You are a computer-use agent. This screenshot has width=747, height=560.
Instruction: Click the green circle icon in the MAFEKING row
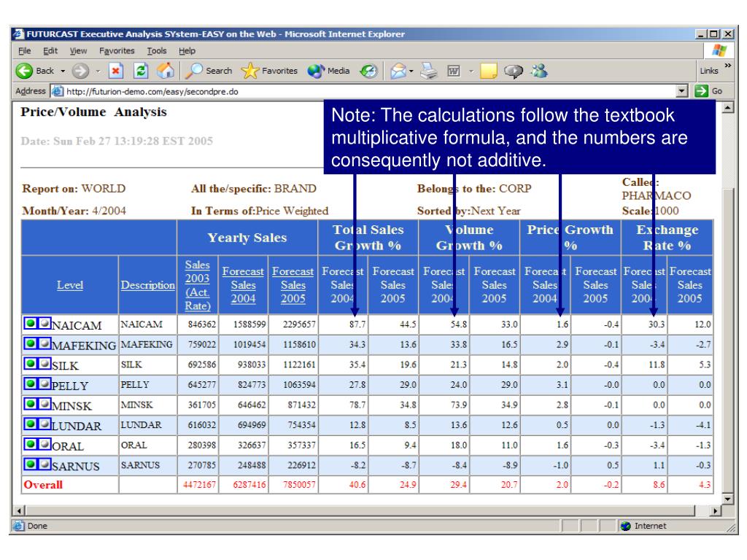click(31, 343)
